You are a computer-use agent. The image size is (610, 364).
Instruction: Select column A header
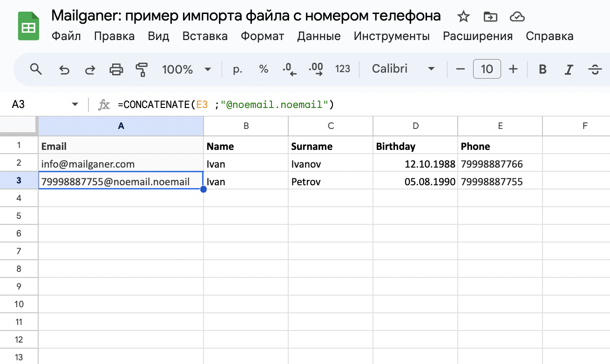[121, 126]
